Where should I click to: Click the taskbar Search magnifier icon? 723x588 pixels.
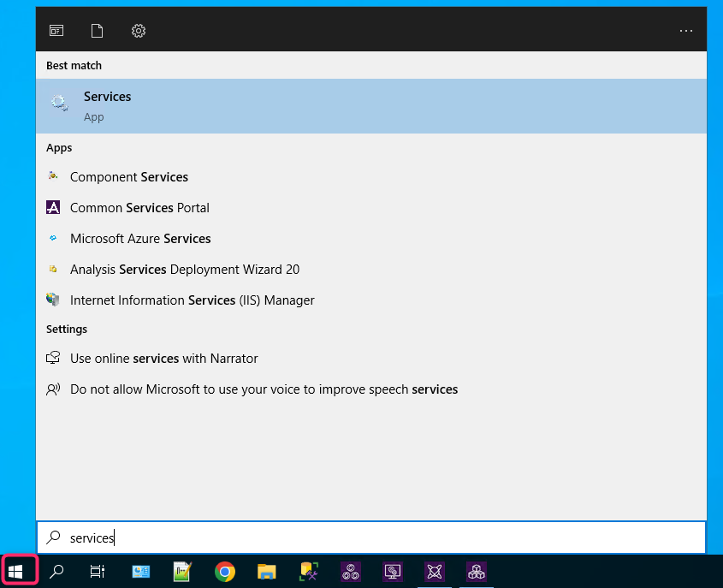56,572
